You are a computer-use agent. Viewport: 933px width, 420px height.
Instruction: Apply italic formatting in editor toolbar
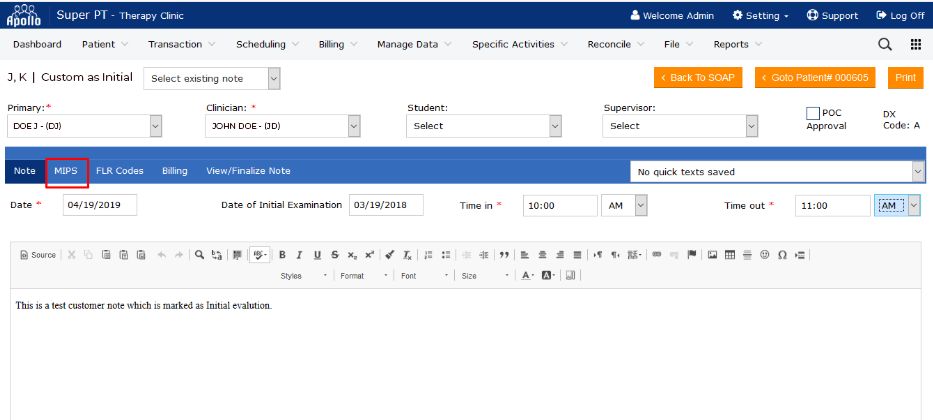click(299, 255)
